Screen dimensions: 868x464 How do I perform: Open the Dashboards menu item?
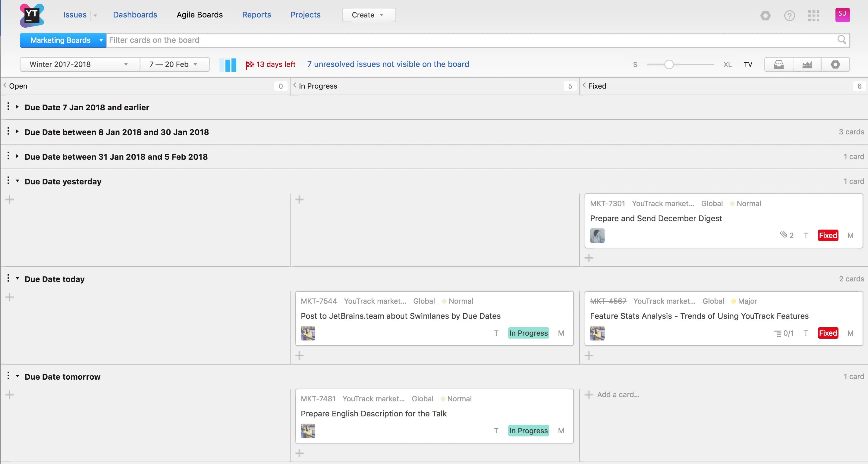click(x=135, y=15)
